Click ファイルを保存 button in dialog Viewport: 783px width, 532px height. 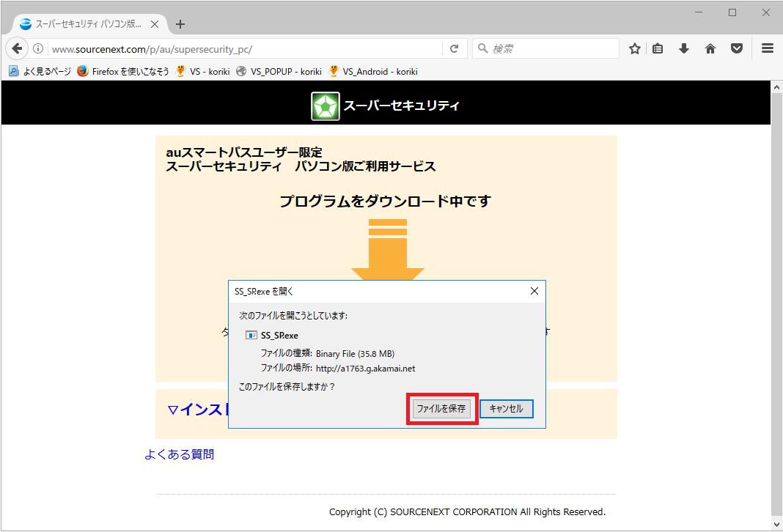(x=441, y=409)
